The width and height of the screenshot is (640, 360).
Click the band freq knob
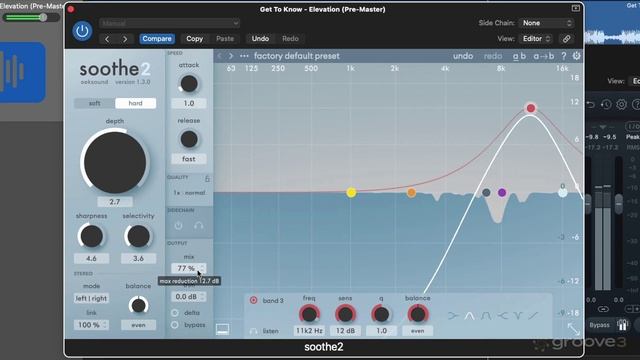click(309, 314)
